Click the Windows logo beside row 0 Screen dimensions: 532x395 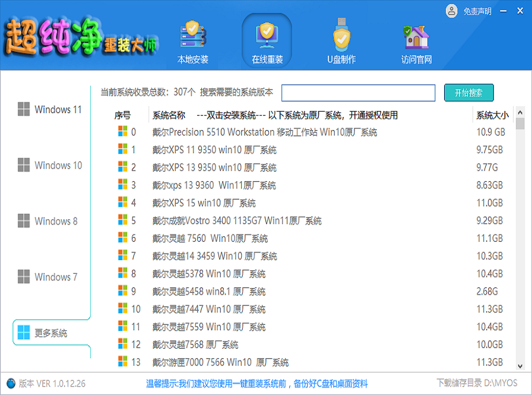coord(123,132)
